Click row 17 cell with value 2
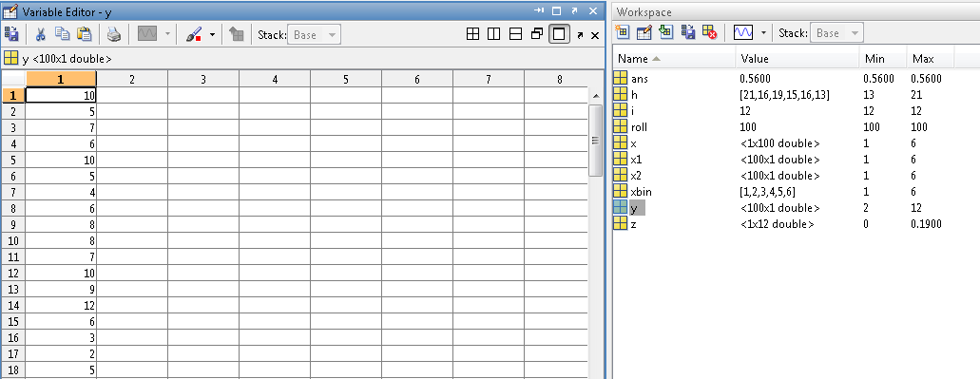This screenshot has width=980, height=379. [x=61, y=354]
